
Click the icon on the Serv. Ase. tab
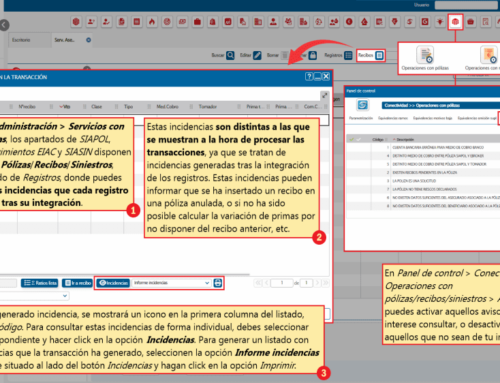[88, 40]
